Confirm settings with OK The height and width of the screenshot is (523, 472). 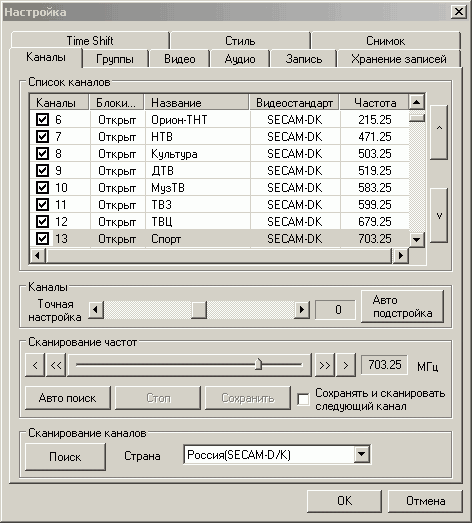(x=344, y=501)
